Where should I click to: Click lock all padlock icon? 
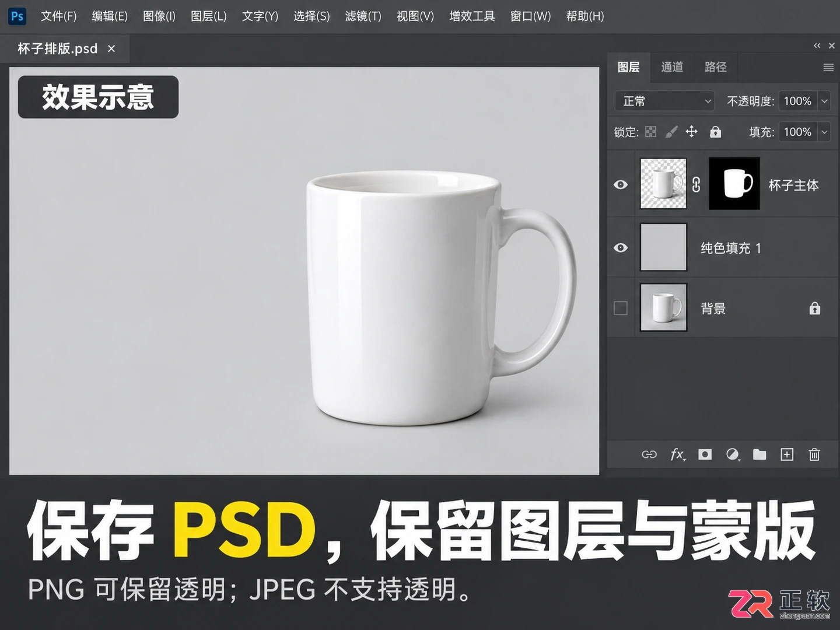[x=715, y=132]
